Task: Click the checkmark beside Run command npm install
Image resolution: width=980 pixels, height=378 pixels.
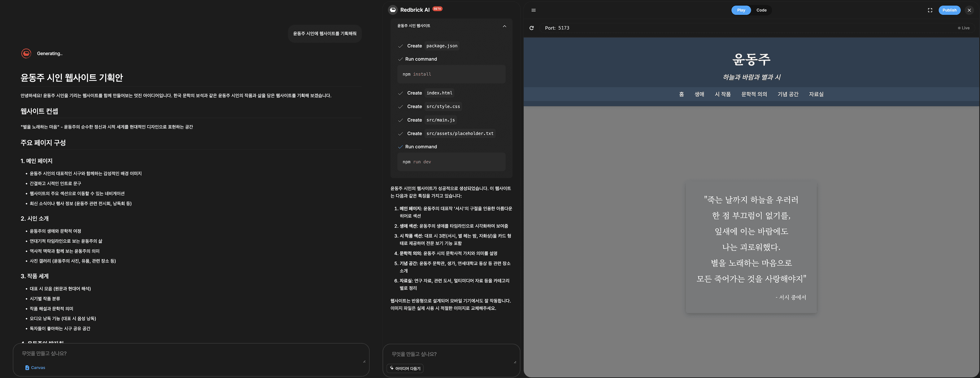Action: (x=400, y=59)
